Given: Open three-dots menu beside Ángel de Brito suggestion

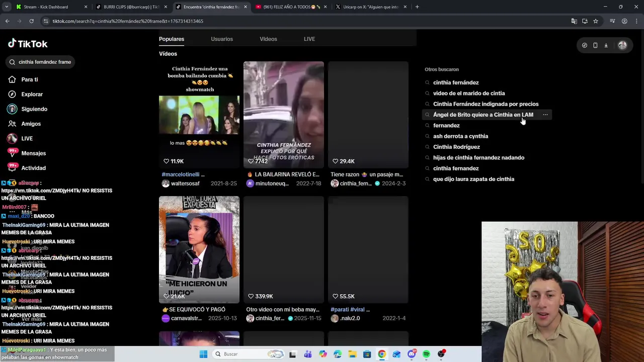Looking at the screenshot, I should point(545,115).
